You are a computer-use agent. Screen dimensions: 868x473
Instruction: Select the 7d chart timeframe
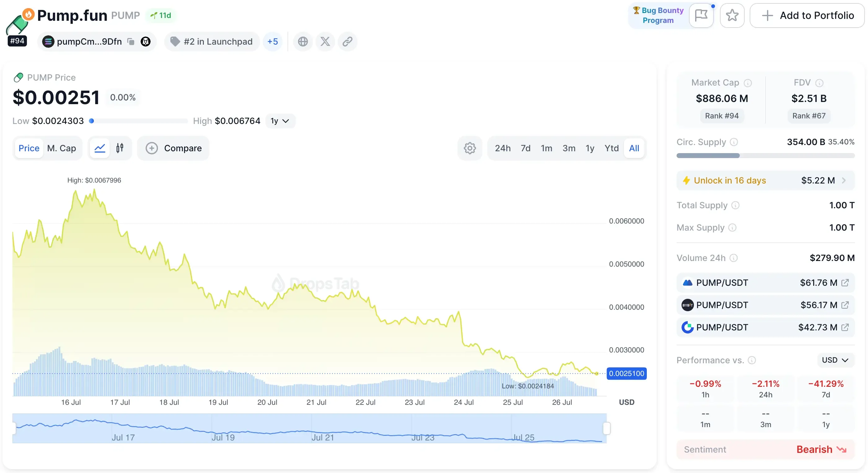coord(525,148)
